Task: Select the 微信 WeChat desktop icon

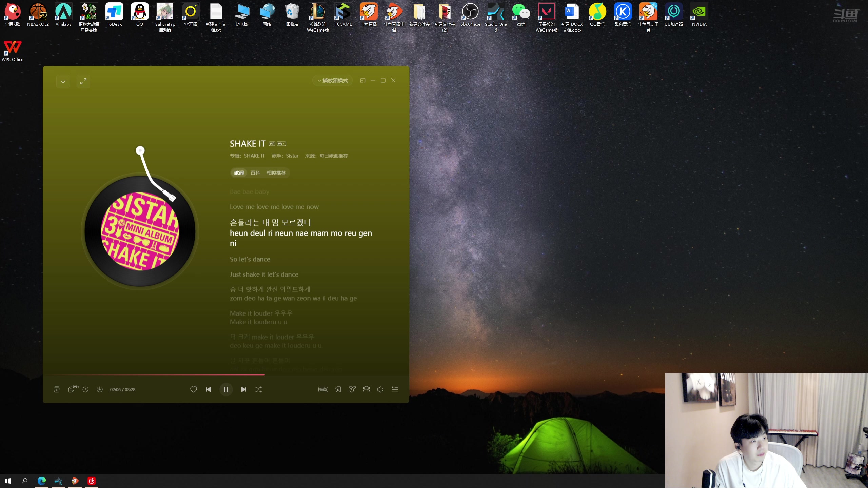Action: (521, 14)
